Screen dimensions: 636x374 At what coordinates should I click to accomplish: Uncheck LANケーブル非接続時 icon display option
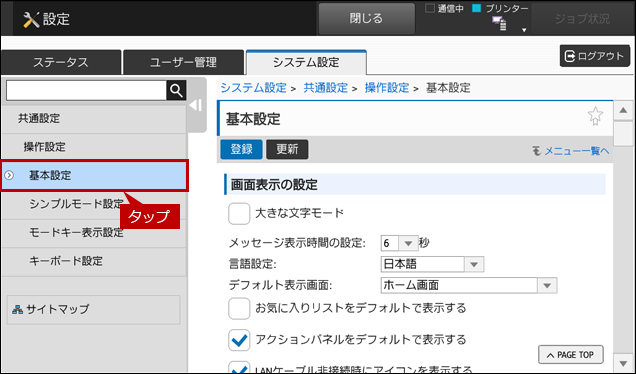click(x=239, y=367)
